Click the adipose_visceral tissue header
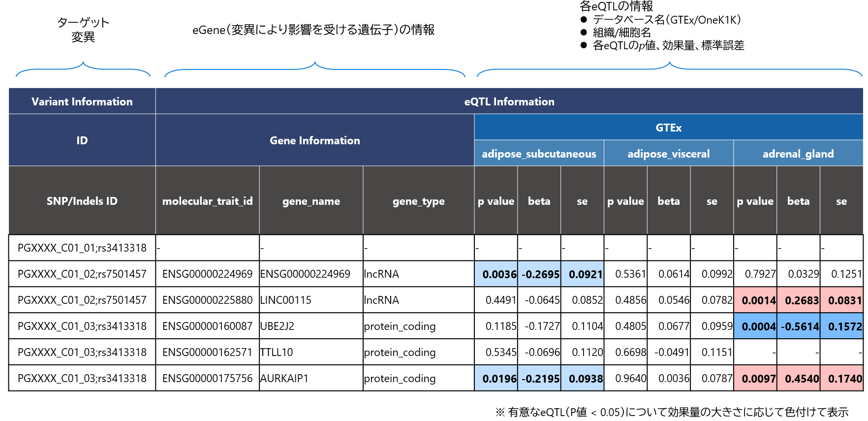The width and height of the screenshot is (868, 421). 669,154
